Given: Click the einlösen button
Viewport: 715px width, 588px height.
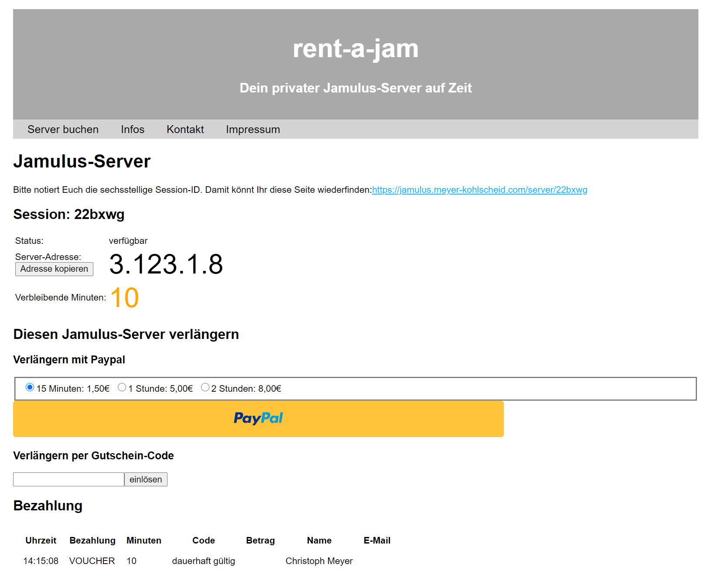Looking at the screenshot, I should coord(146,479).
